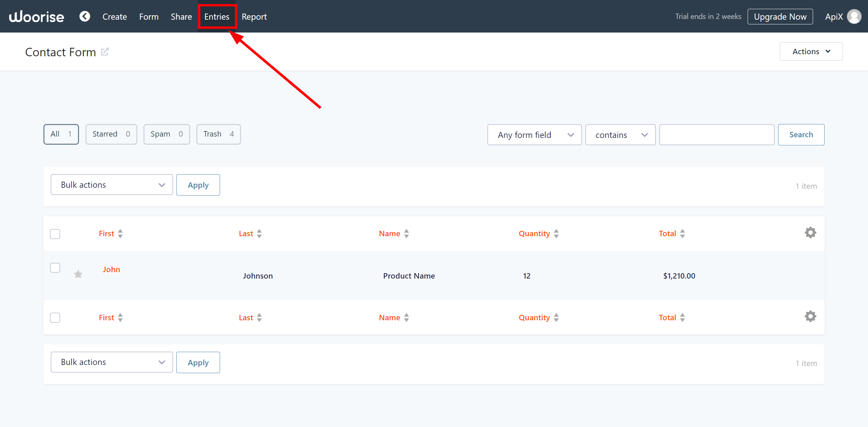The height and width of the screenshot is (427, 868).
Task: Filter by Starred entries
Action: point(111,134)
